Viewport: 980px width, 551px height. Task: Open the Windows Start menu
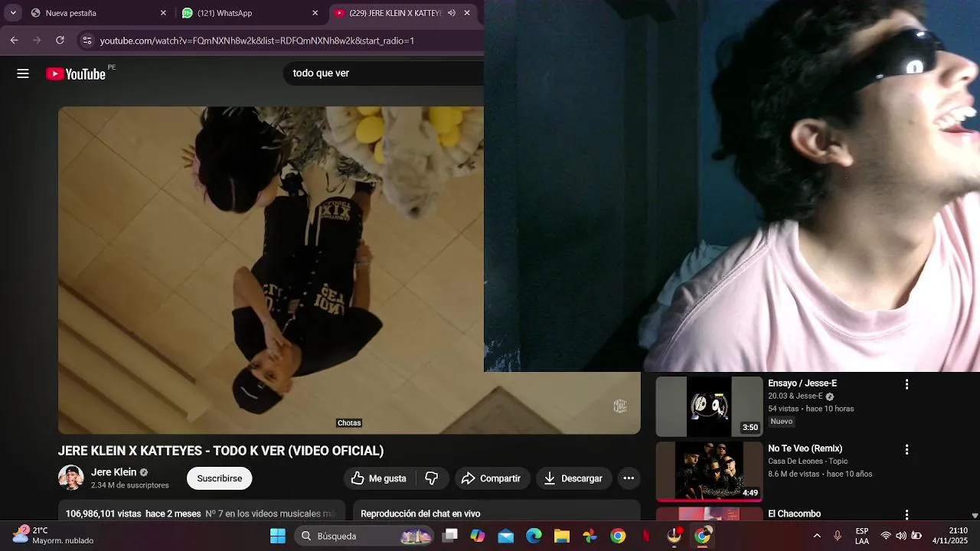[x=277, y=536]
